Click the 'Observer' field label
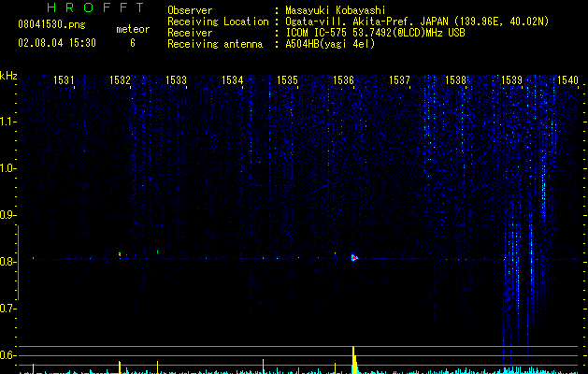This screenshot has width=588, height=374. pos(190,10)
